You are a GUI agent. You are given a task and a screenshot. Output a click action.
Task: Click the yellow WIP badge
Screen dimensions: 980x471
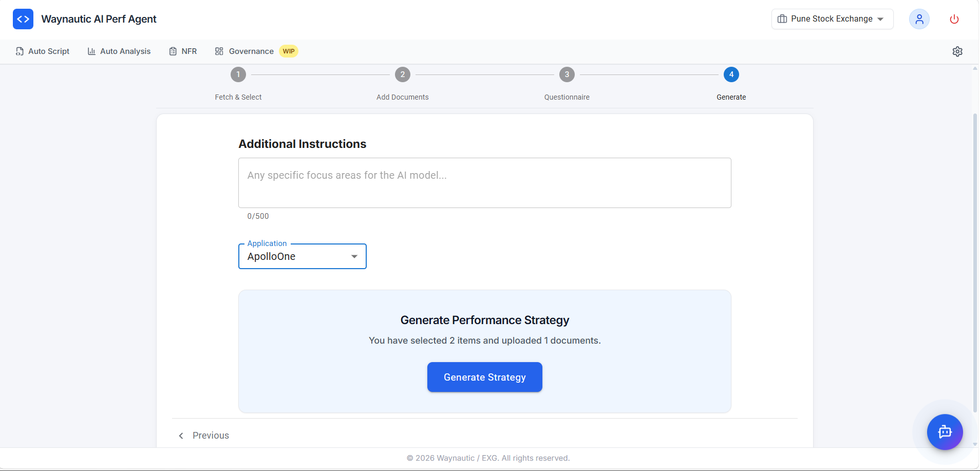[289, 51]
